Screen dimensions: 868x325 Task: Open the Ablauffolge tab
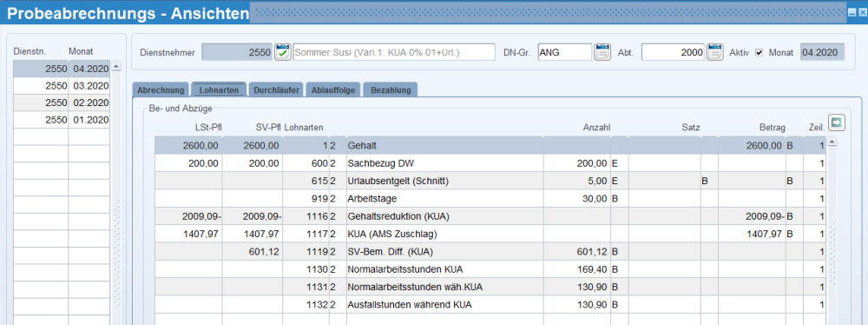click(333, 90)
